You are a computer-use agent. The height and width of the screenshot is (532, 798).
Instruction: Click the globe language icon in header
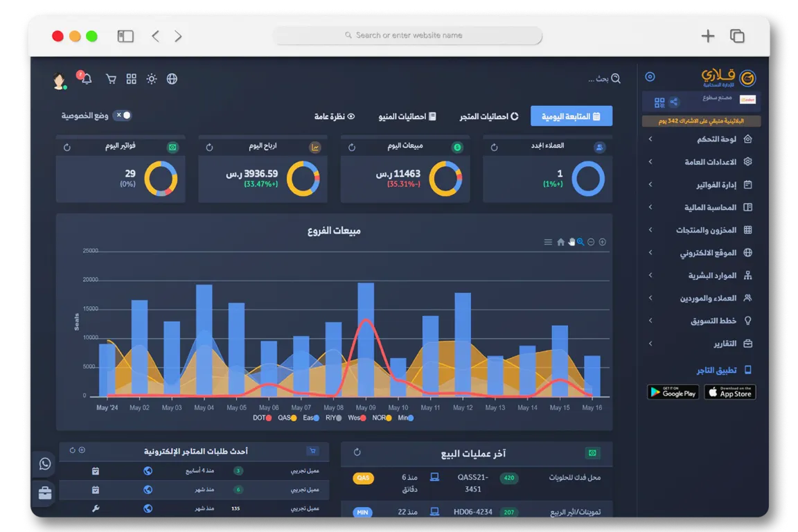click(x=172, y=79)
